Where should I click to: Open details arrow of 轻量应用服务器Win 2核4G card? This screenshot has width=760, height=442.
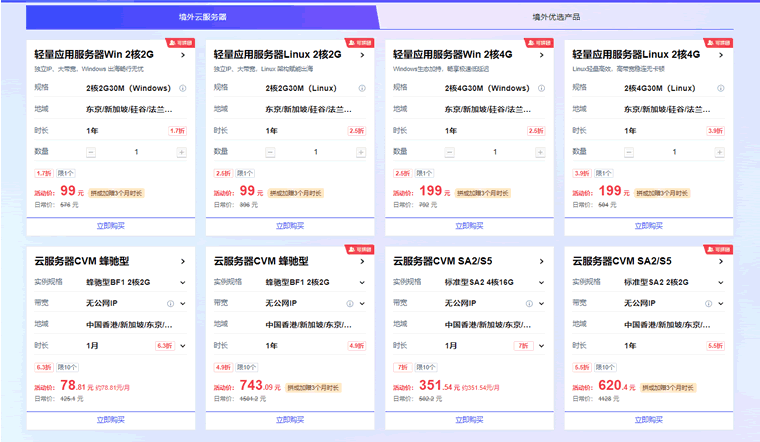click(541, 55)
